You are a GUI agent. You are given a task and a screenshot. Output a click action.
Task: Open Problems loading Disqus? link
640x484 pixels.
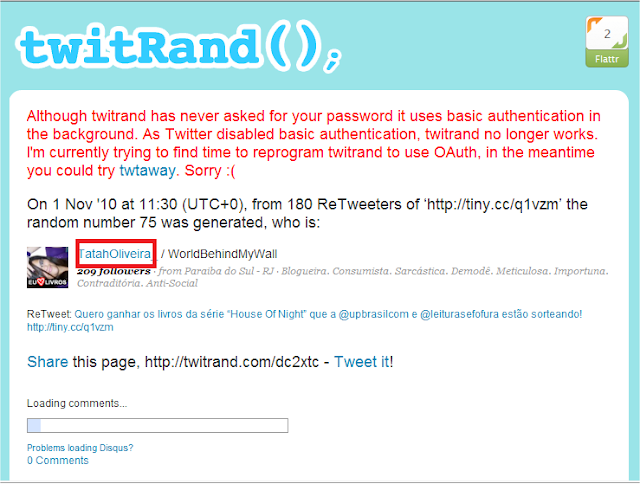[x=80, y=448]
